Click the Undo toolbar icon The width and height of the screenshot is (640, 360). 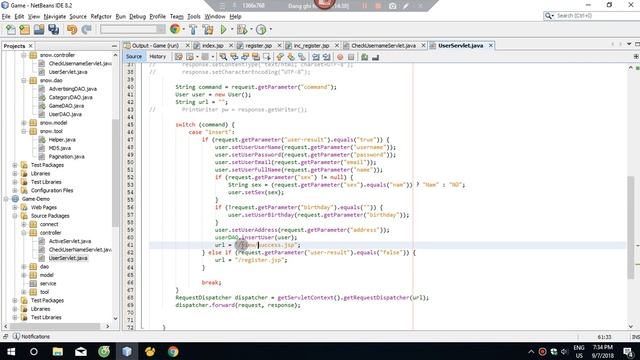[x=72, y=29]
